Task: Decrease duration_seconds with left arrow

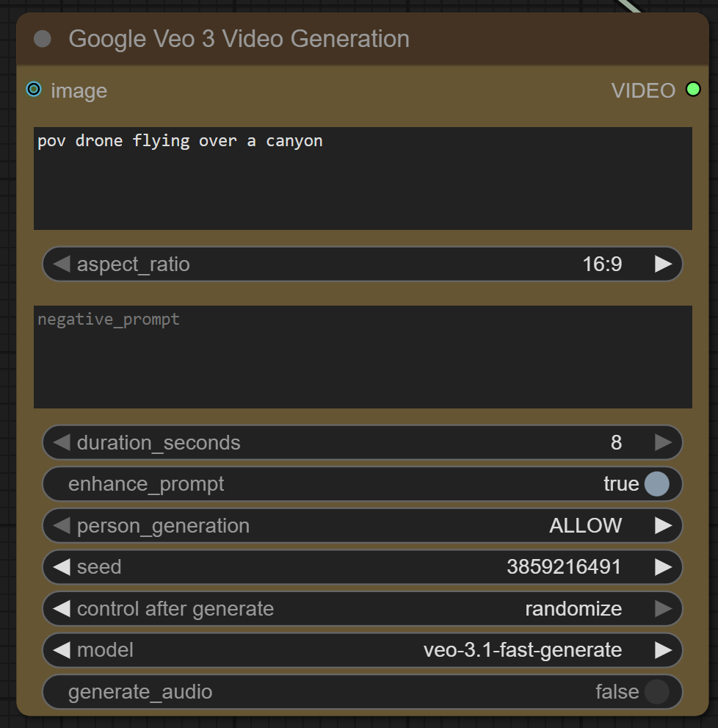Action: pos(61,442)
